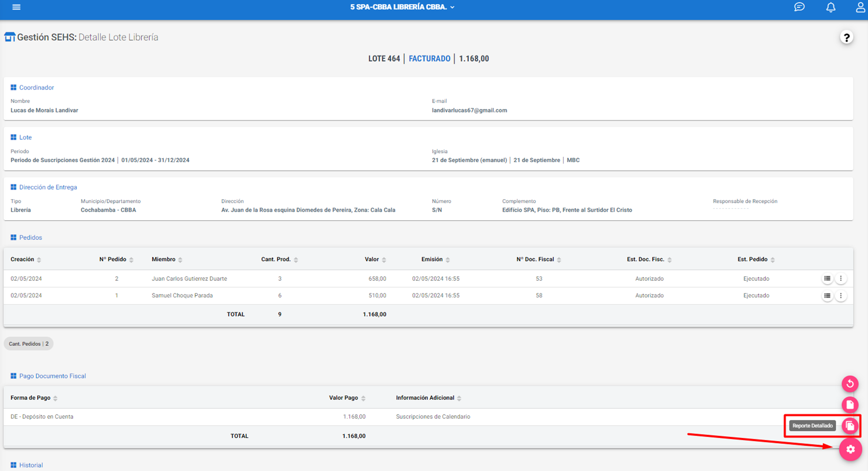
Task: Sort Pedidos by Valor column
Action: point(375,259)
